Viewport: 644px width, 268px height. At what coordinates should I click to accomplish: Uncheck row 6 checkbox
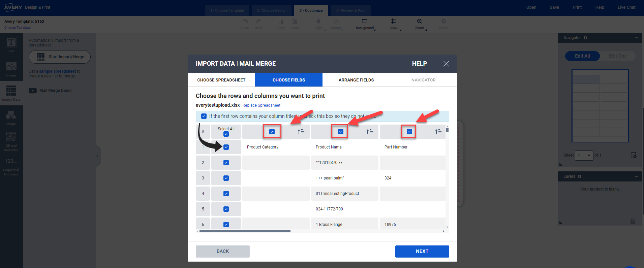(226, 225)
